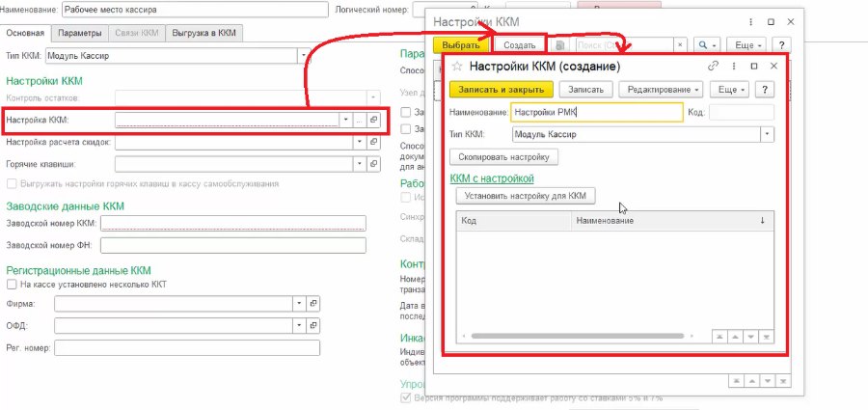The image size is (868, 410).
Task: Click Записать button
Action: (585, 89)
